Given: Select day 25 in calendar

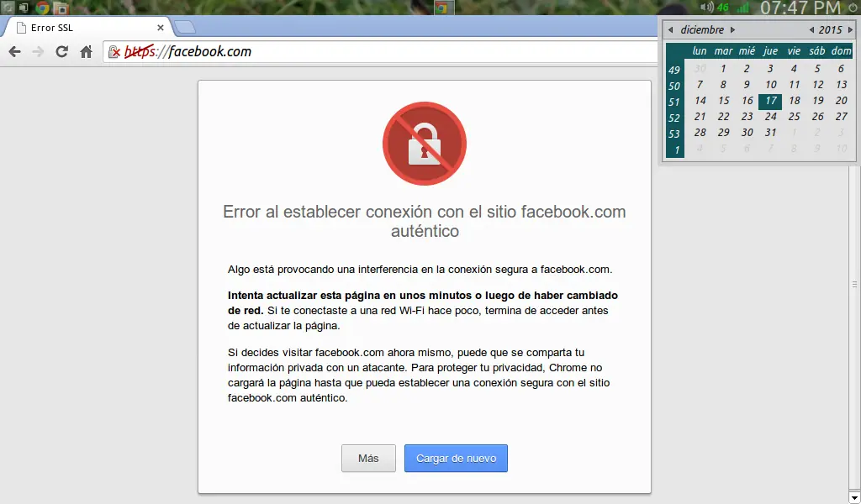Looking at the screenshot, I should 794,117.
